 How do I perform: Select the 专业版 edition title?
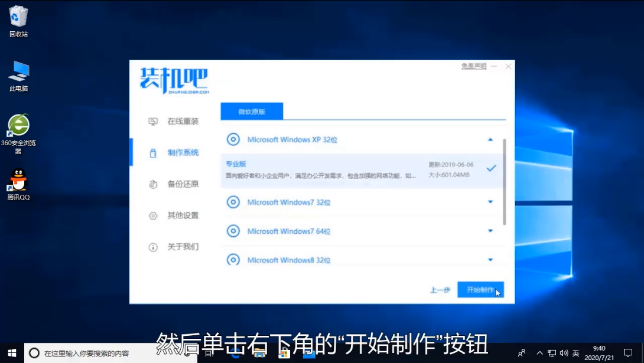pos(236,164)
